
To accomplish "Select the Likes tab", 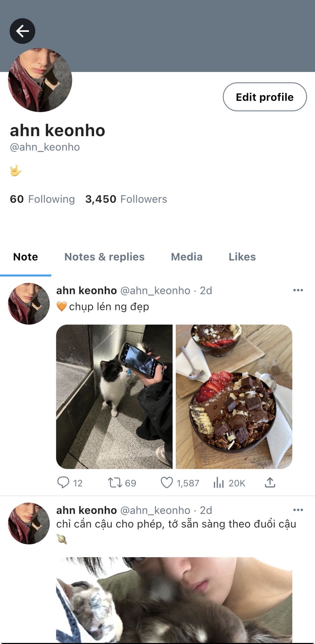I will pyautogui.click(x=242, y=257).
